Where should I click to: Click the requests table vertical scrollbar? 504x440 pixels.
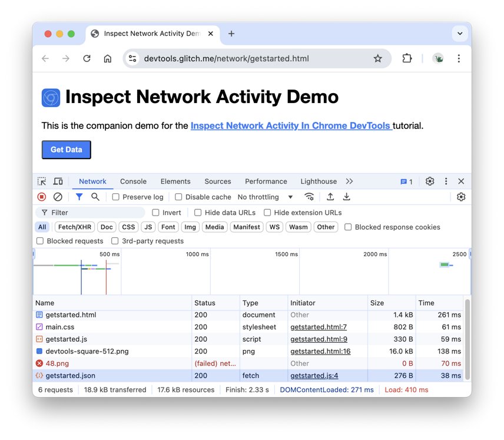(467, 339)
